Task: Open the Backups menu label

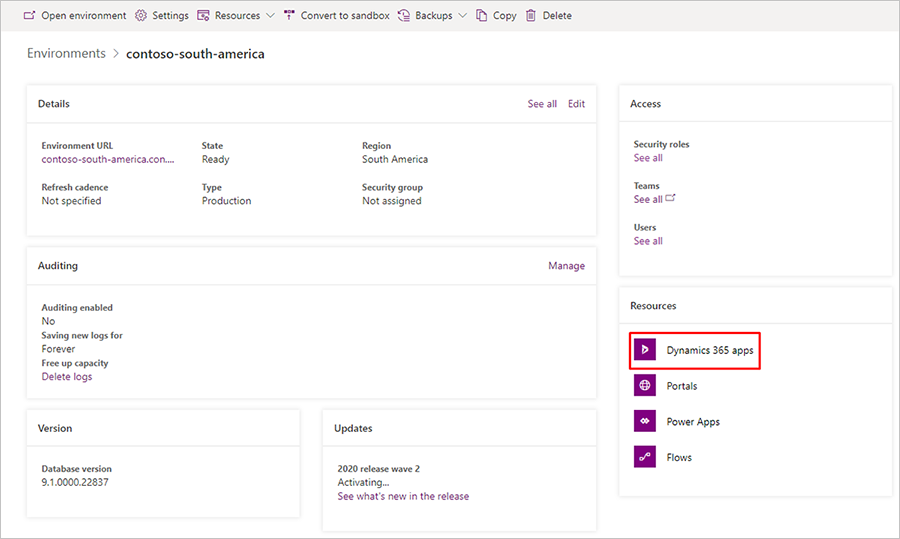Action: click(x=434, y=15)
